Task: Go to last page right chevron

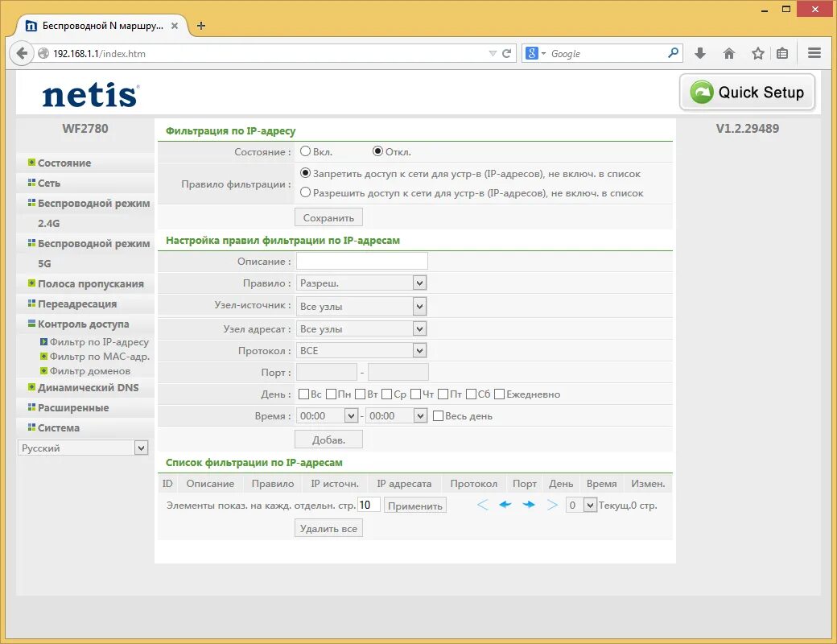Action: (552, 505)
